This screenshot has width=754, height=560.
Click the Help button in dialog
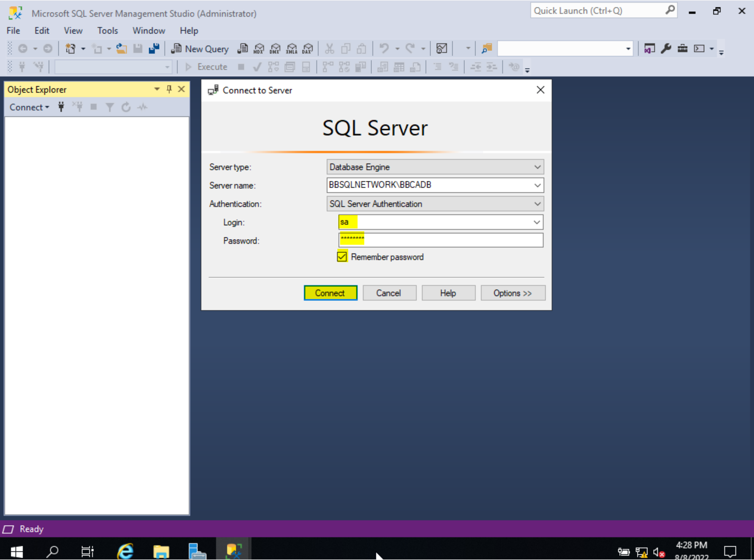(448, 293)
